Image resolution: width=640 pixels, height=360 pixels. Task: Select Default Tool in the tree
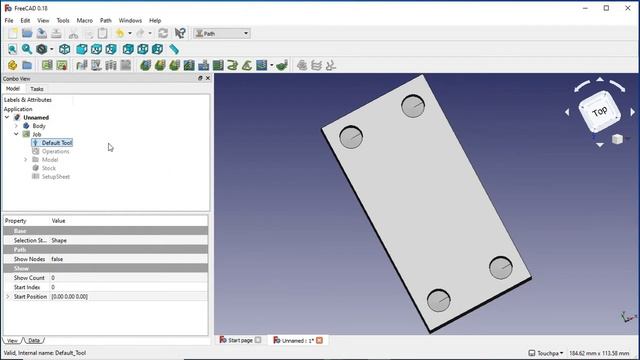(57, 143)
